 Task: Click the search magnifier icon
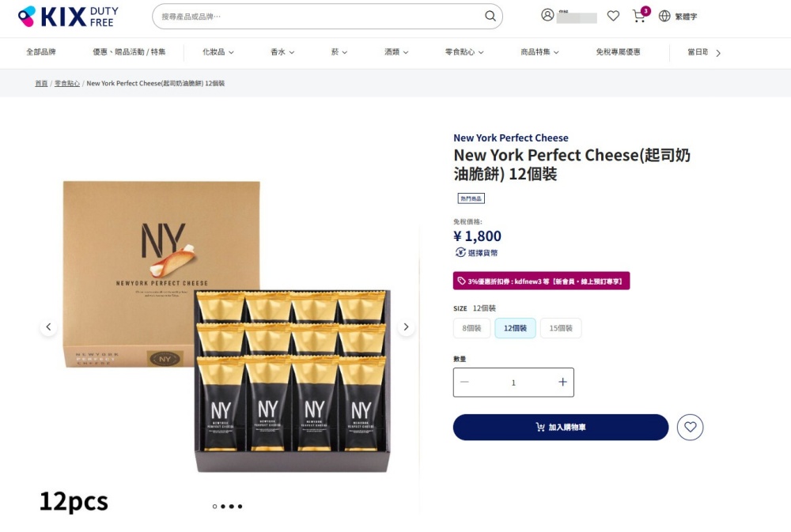tap(490, 16)
